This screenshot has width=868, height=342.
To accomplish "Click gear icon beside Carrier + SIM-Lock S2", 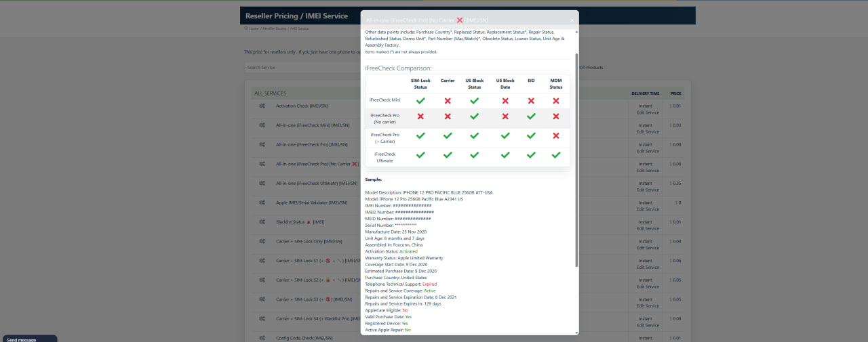I will pos(261,280).
